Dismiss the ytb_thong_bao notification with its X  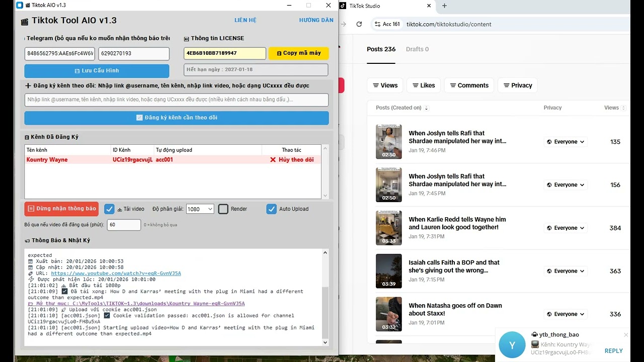point(626,335)
